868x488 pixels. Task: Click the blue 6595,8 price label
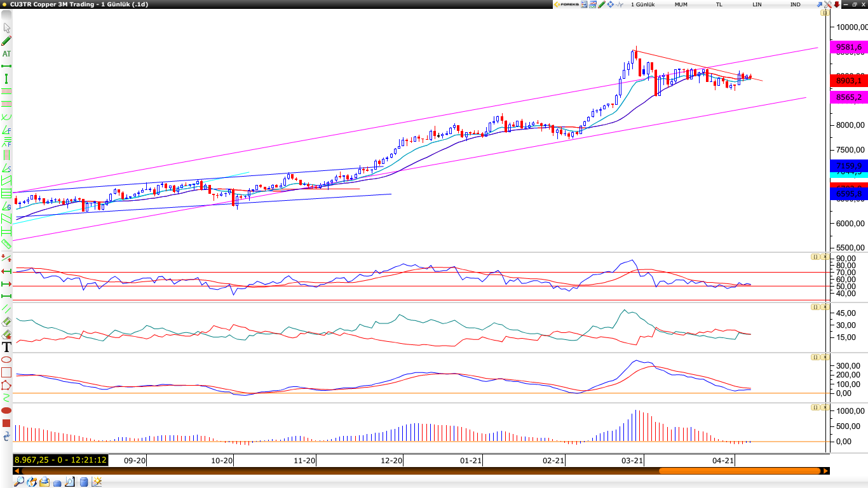[849, 194]
